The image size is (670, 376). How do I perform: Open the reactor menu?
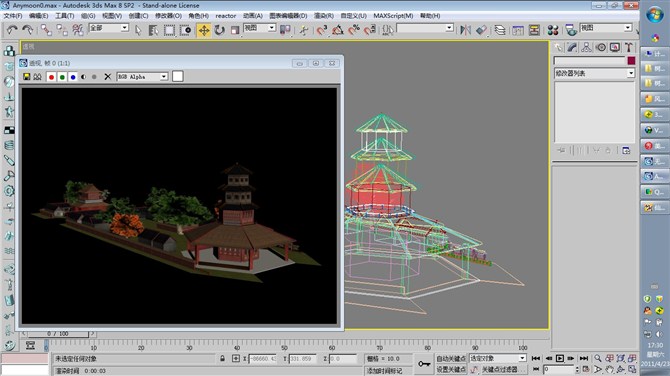click(x=226, y=16)
